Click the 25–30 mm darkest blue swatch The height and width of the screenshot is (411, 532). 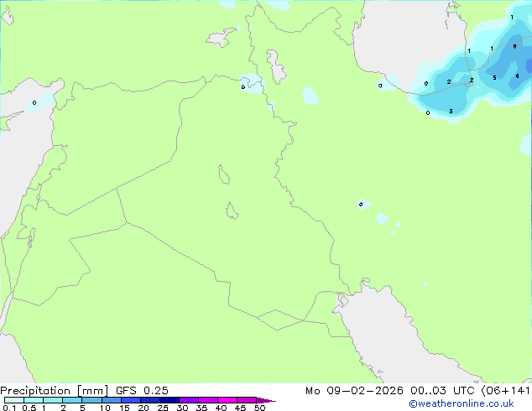point(170,400)
